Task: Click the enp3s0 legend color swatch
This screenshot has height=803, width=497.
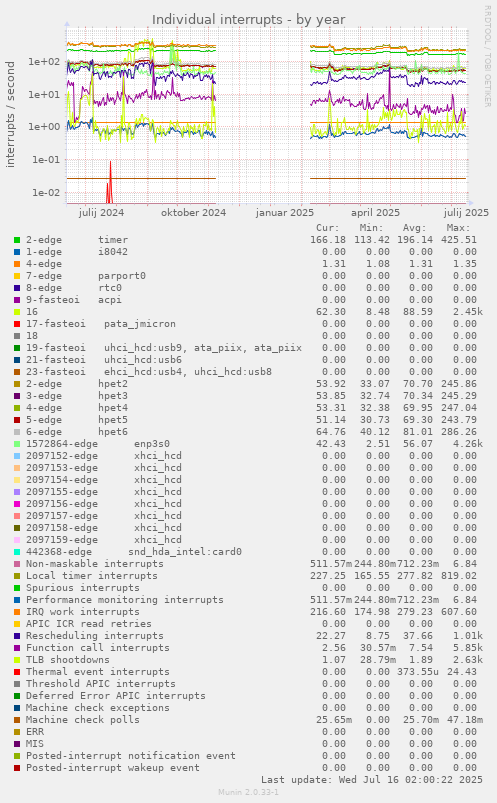Action: click(17, 443)
